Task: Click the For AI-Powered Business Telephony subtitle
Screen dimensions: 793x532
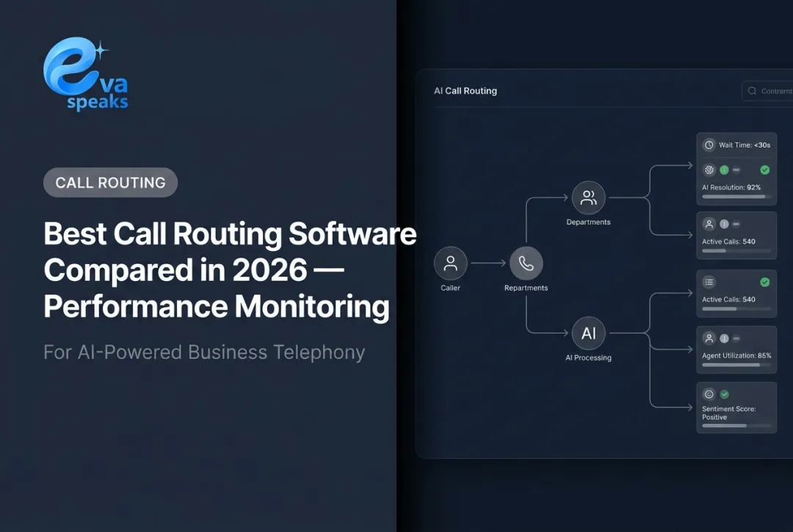Action: pyautogui.click(x=204, y=352)
